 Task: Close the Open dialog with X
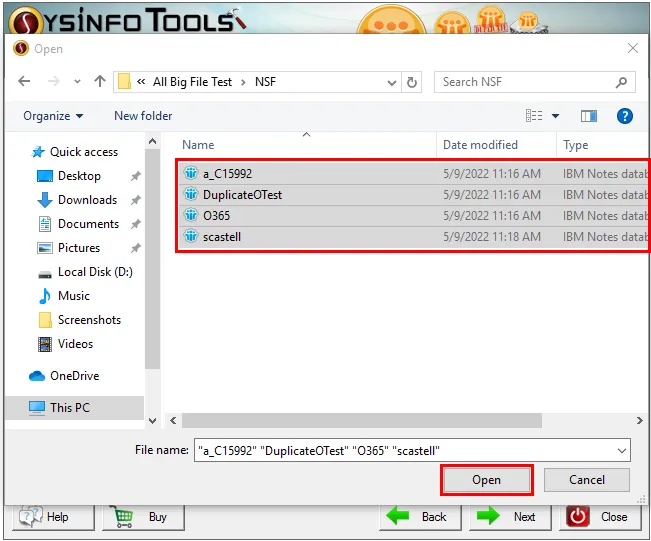[x=633, y=48]
